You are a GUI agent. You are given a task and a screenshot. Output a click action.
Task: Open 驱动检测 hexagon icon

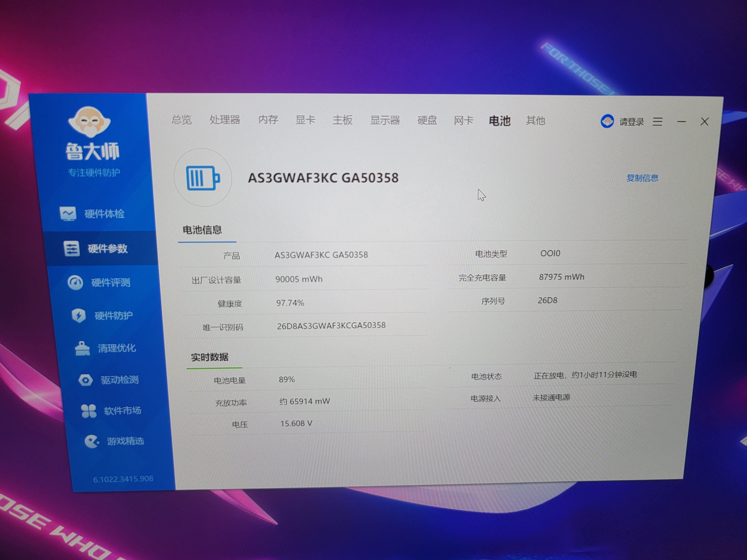(86, 380)
